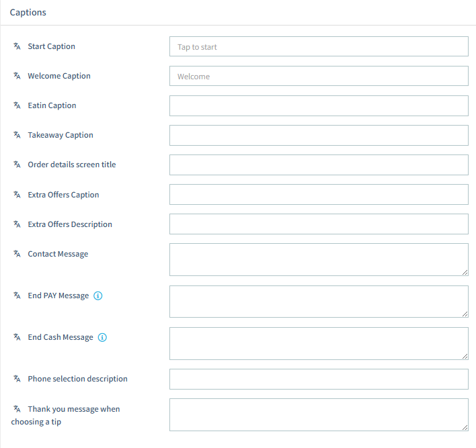Screen dimensions: 476x448
Task: Select the Eatin Caption input box
Action: click(x=319, y=106)
